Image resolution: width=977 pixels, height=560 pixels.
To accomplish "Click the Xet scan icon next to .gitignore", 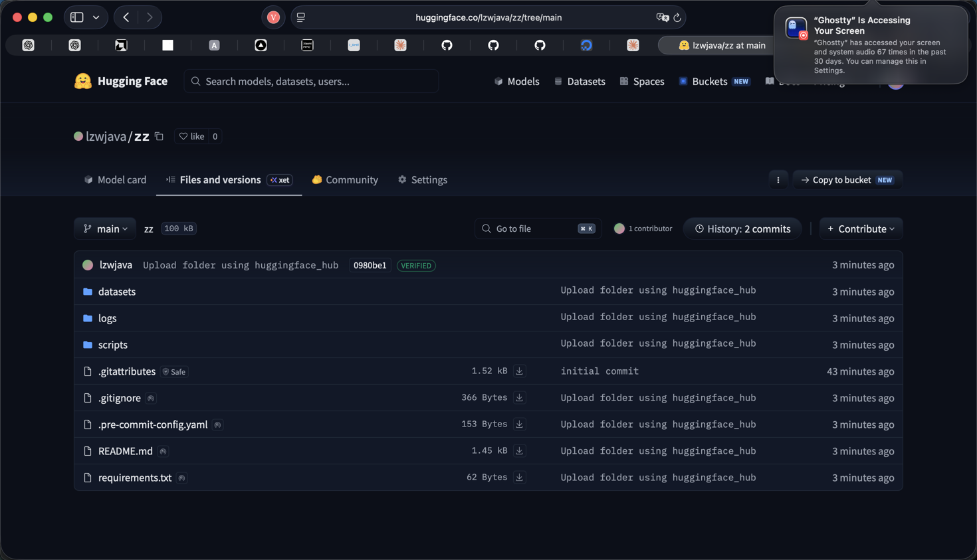I will [x=151, y=399].
